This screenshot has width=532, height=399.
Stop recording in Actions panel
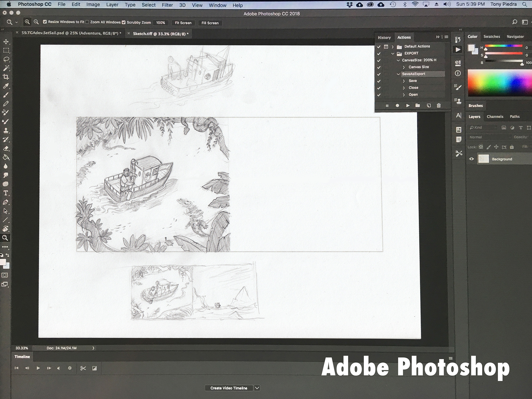pos(387,106)
